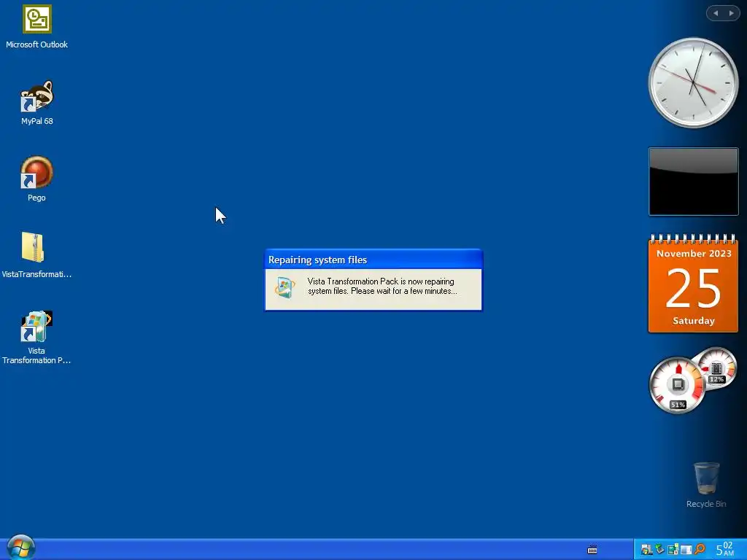The width and height of the screenshot is (747, 560).
Task: Click the Vista-style Start orb
Action: coord(21,547)
